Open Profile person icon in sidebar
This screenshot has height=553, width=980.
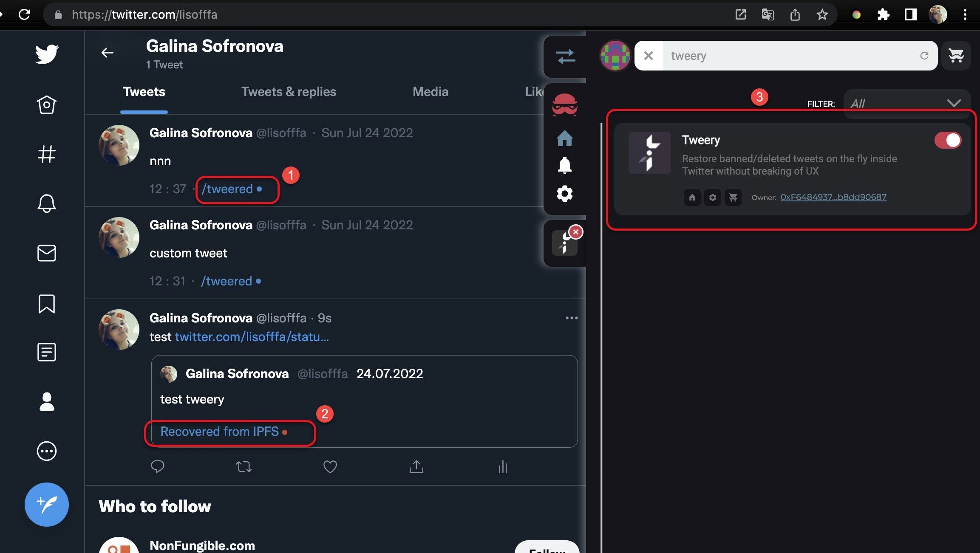coord(47,401)
